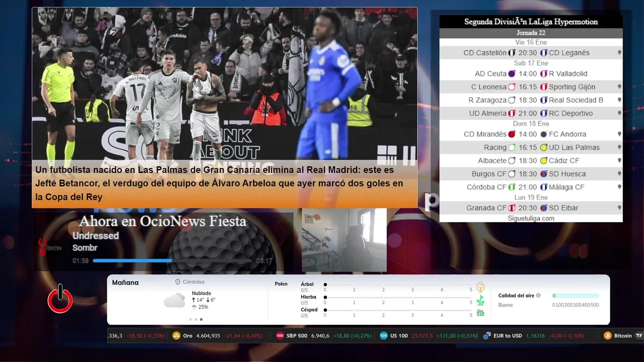Screen dimensions: 644x362
Task: Open venue pin for CD Castellón match
Action: (619, 53)
